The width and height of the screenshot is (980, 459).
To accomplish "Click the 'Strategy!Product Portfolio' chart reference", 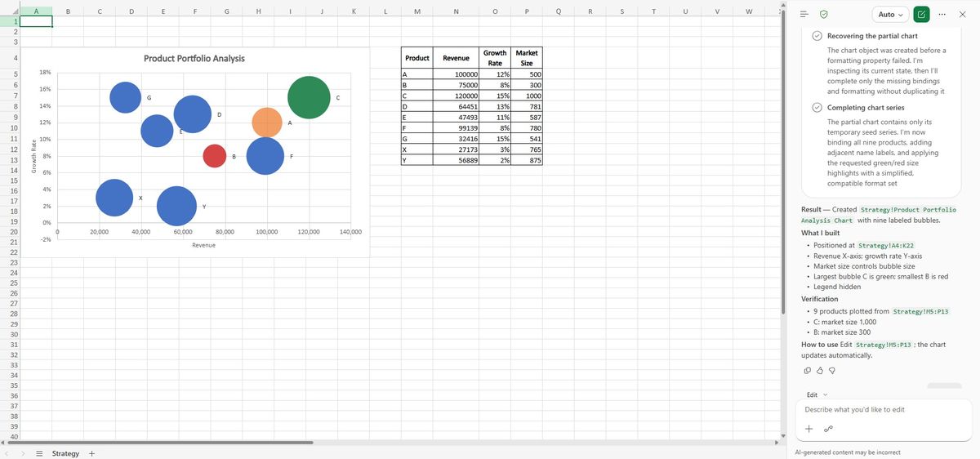I will pyautogui.click(x=908, y=210).
